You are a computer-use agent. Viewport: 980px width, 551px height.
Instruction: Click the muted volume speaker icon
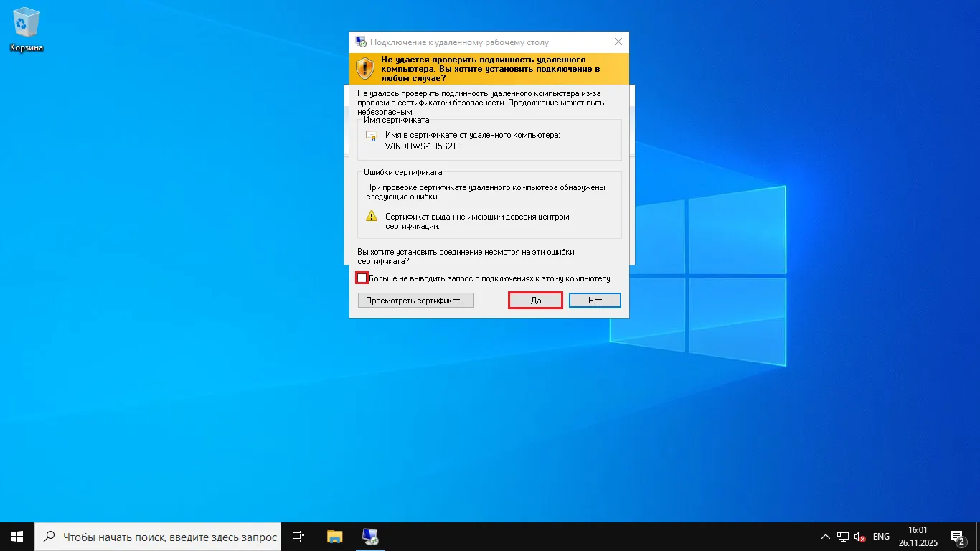(859, 536)
